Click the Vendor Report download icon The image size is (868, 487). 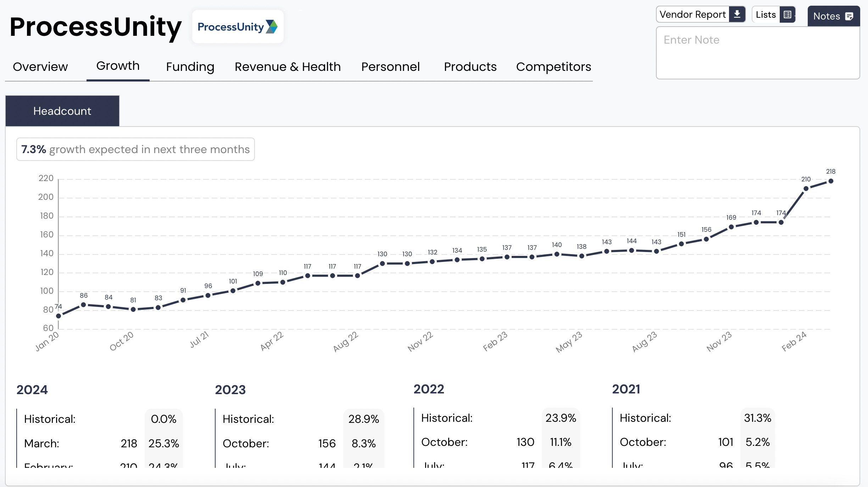pyautogui.click(x=737, y=14)
